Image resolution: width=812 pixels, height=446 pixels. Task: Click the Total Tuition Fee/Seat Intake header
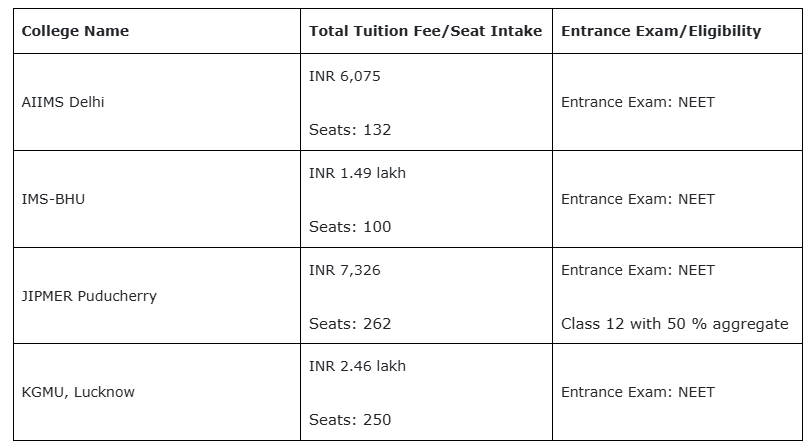425,31
